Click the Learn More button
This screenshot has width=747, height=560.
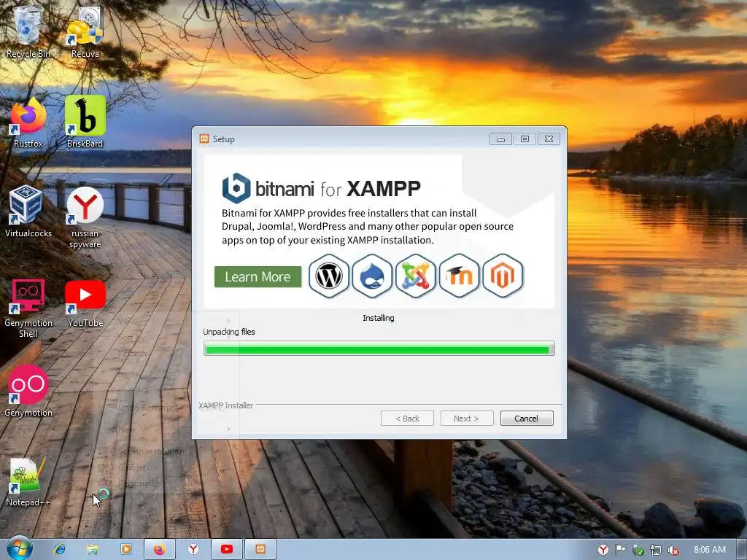[258, 276]
